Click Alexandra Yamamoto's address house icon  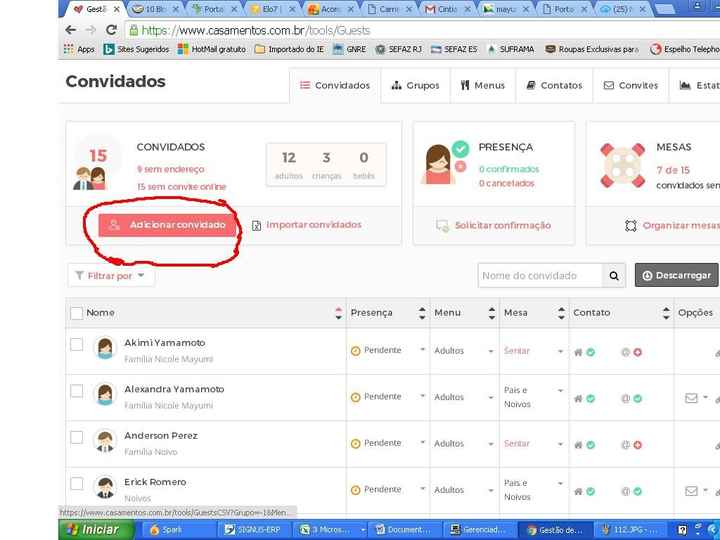(x=579, y=399)
